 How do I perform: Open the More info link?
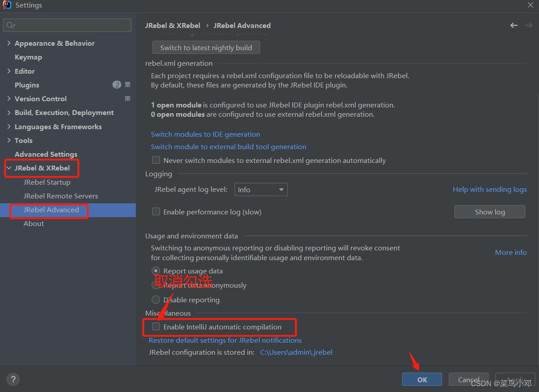click(x=511, y=252)
